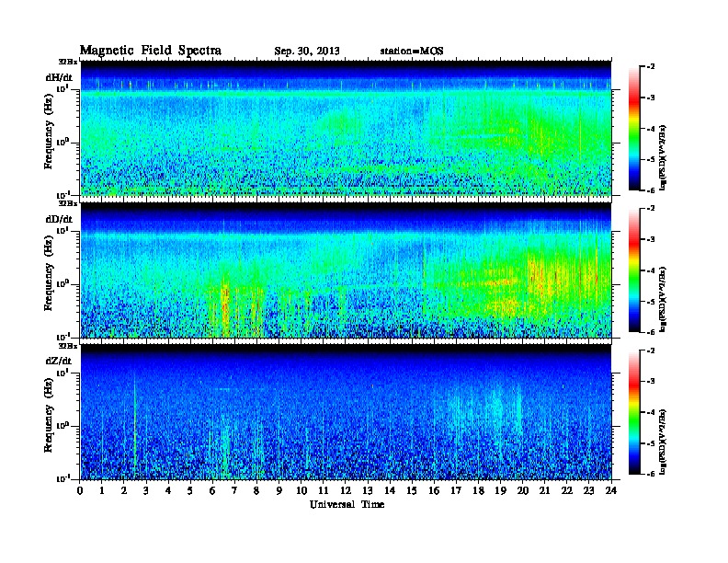Viewport: 728px width, 563px height.
Task: Open the dZ/dt spectrogram plot
Action: [x=346, y=412]
